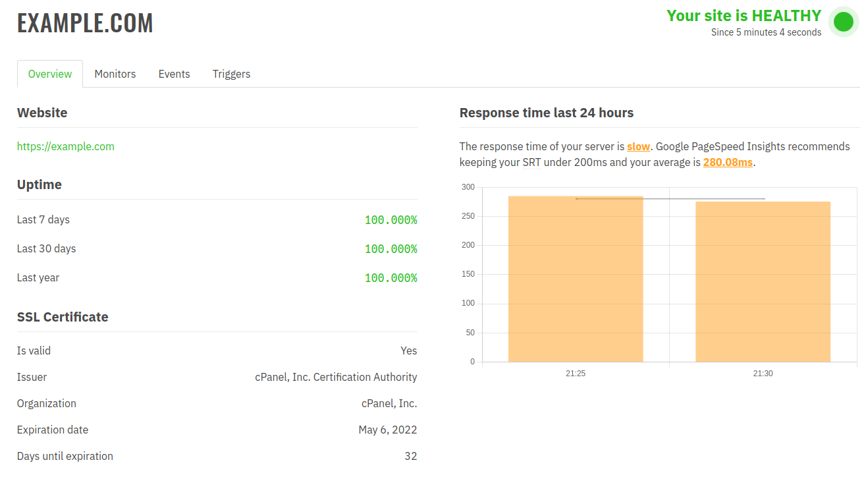This screenshot has height=479, width=868.
Task: Click the slow response time link
Action: pos(638,146)
